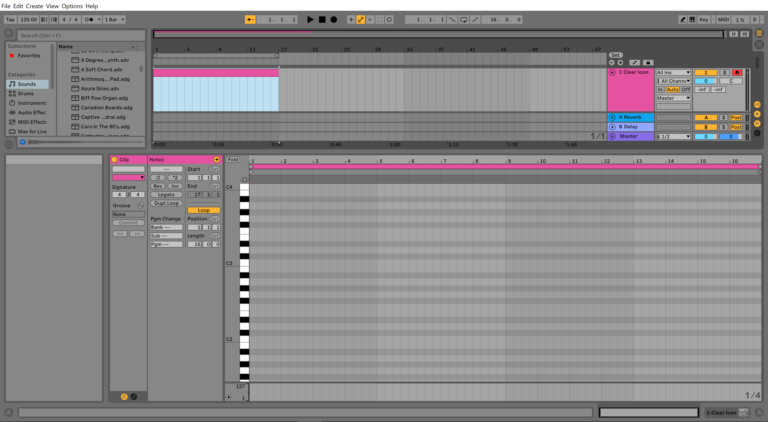768x422 pixels.
Task: Arm the 1 Clear Icon track for recording
Action: pyautogui.click(x=737, y=72)
